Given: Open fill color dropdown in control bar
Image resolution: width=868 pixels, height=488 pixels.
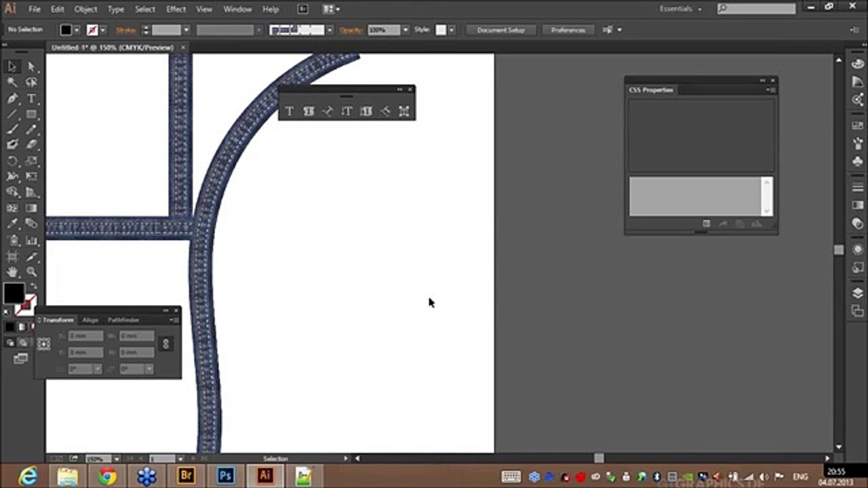Looking at the screenshot, I should click(x=77, y=30).
